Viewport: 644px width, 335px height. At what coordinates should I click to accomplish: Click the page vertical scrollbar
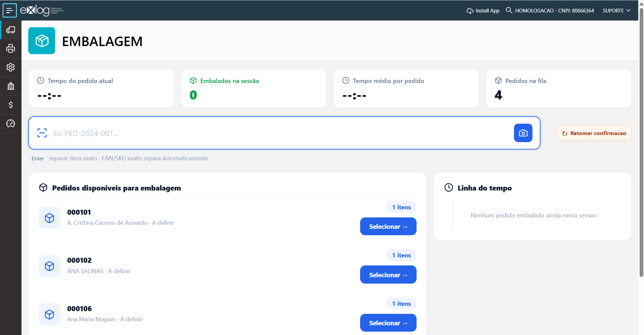click(x=641, y=143)
